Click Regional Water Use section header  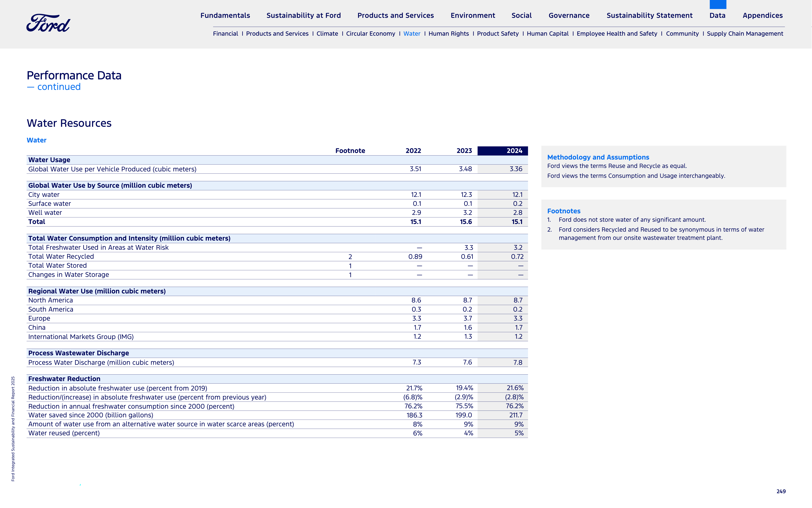coord(277,291)
